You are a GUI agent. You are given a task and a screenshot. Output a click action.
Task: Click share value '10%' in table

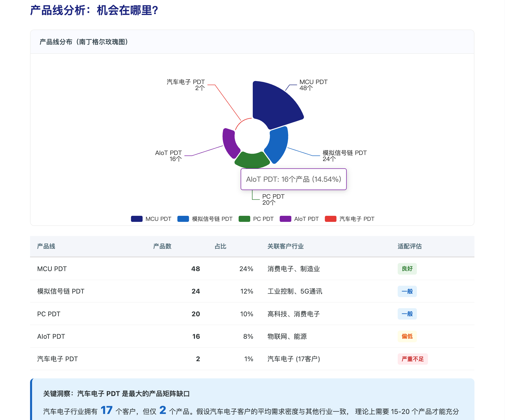247,314
